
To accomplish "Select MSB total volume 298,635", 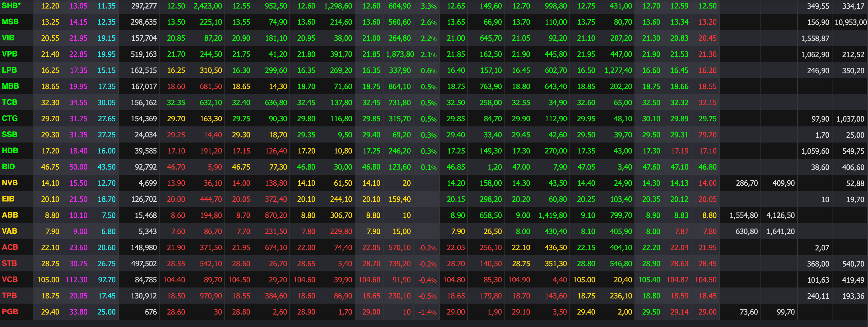I will click(x=144, y=22).
